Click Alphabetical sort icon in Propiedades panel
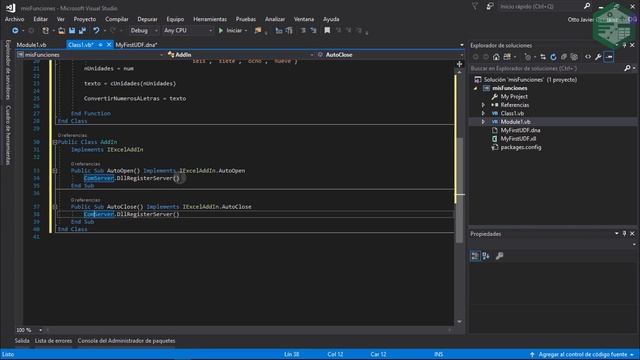The image size is (640, 360). pos(486,256)
